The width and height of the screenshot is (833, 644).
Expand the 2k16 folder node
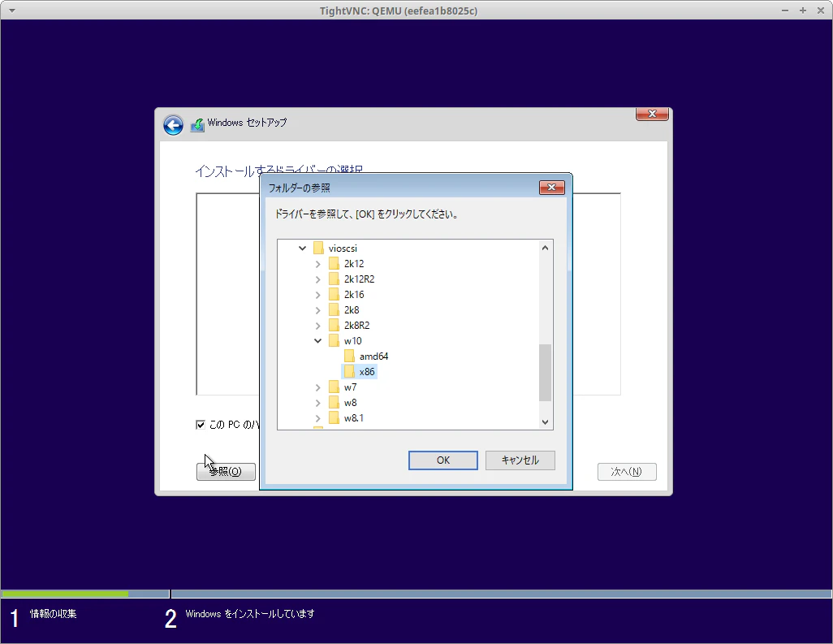(x=317, y=295)
